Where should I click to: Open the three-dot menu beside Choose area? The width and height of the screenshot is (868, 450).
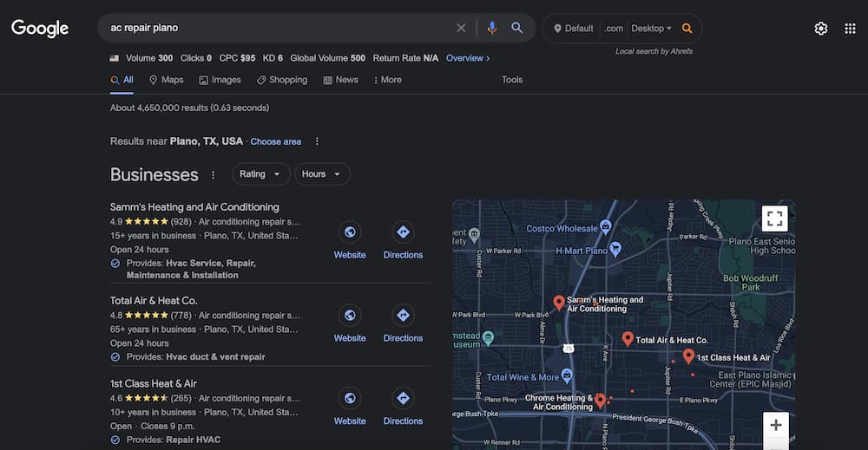[317, 141]
